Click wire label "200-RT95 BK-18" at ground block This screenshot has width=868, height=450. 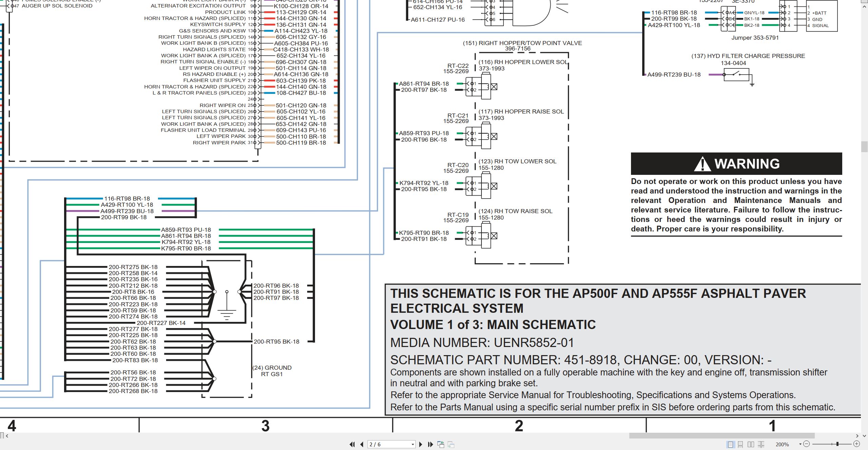click(x=276, y=342)
